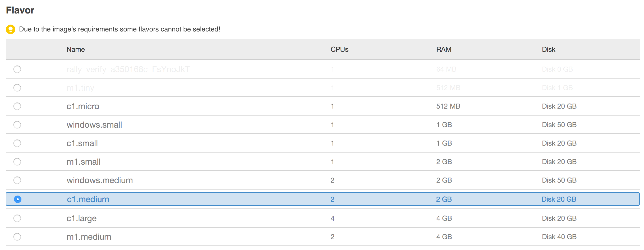Click 4 GB RAM in m1.medium row
The height and width of the screenshot is (250, 644).
point(444,237)
